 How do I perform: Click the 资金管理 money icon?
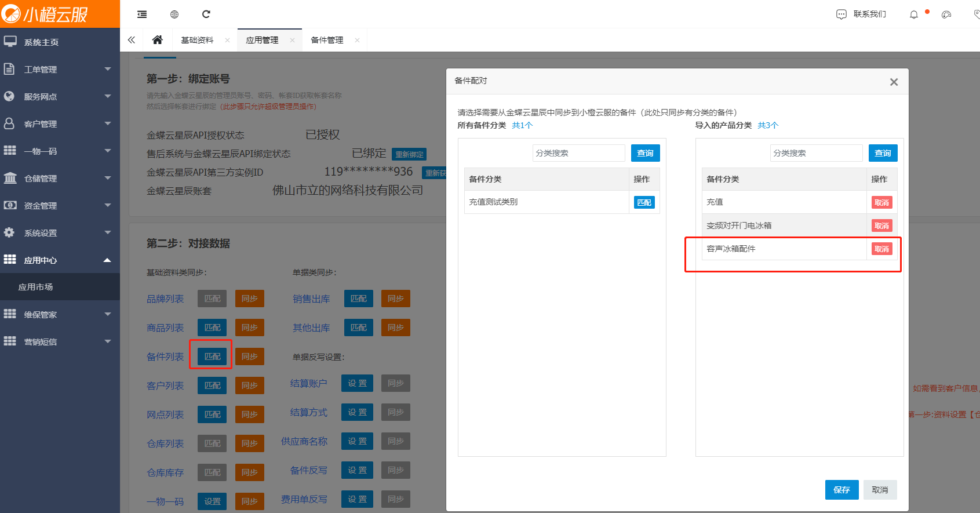pos(10,205)
